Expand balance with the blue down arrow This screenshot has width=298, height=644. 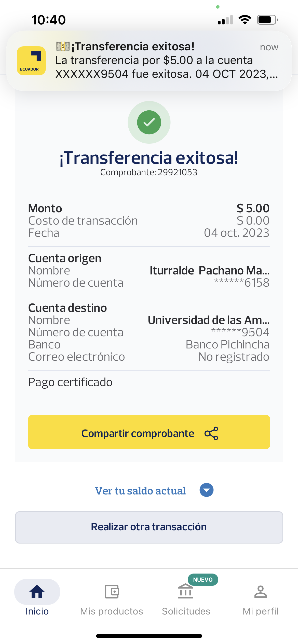coord(206,490)
